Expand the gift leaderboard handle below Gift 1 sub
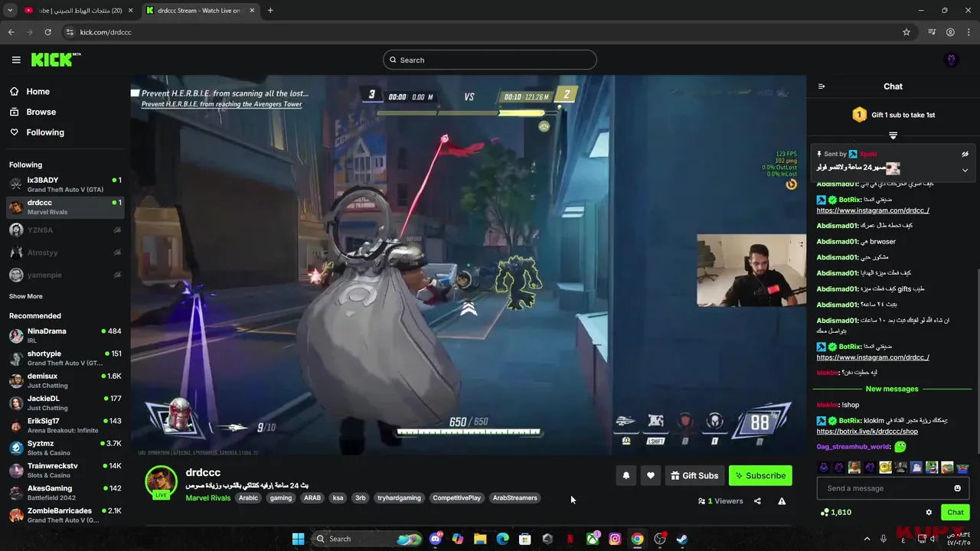Viewport: 980px width, 551px height. tap(893, 135)
